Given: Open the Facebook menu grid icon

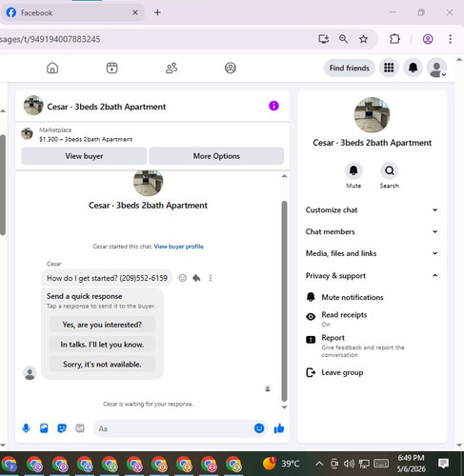Looking at the screenshot, I should [x=389, y=68].
